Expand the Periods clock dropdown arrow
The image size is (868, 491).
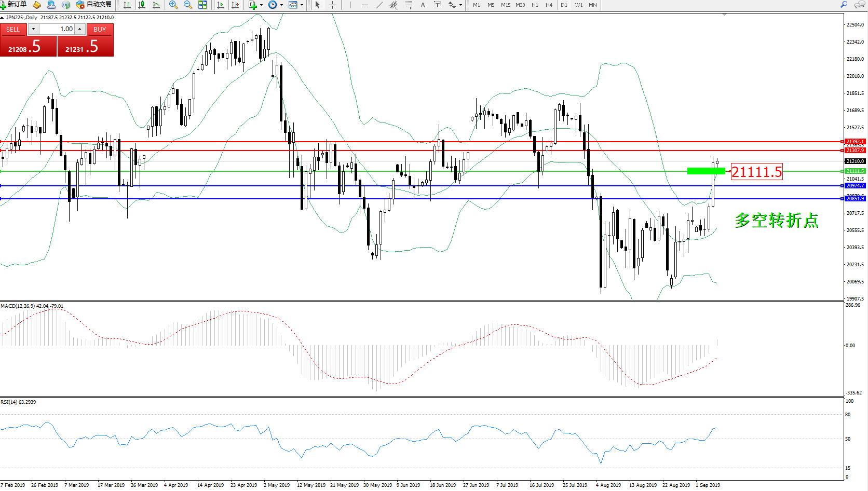[281, 5]
